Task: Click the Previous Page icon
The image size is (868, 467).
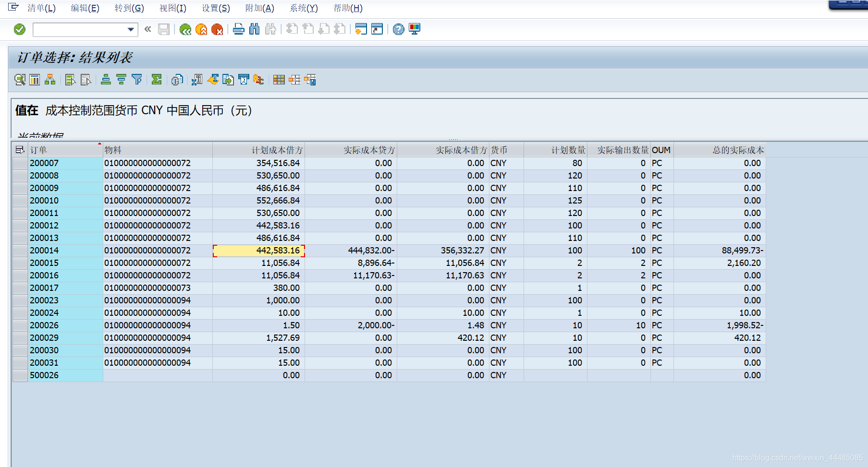Action: 308,29
